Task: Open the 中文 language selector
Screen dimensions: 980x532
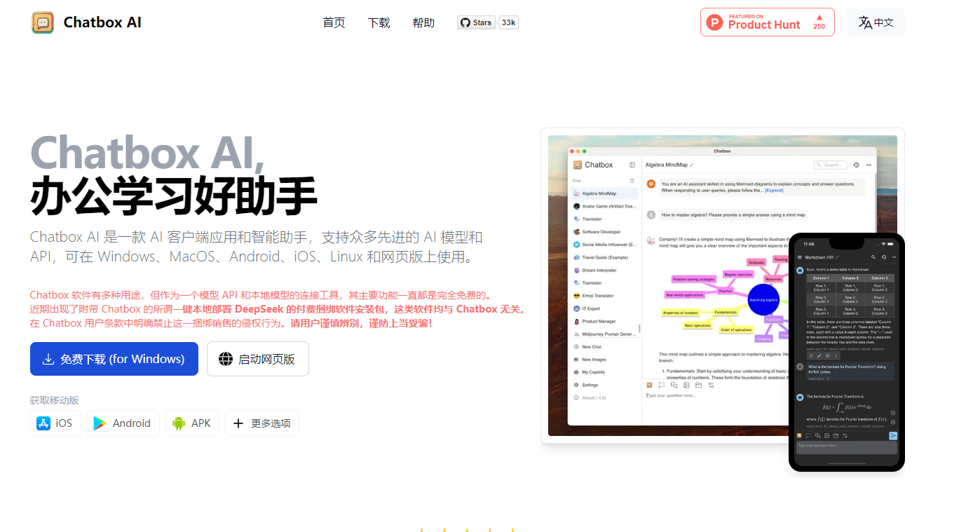Action: [876, 22]
